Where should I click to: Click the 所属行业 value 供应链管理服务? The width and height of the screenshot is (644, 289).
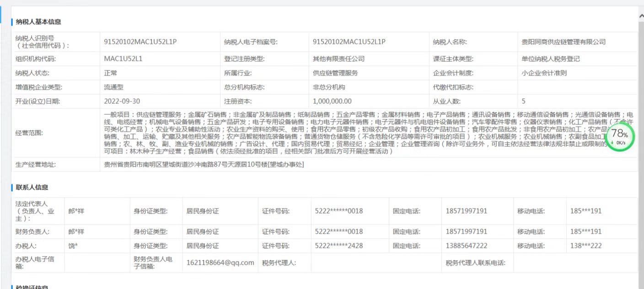(335, 73)
